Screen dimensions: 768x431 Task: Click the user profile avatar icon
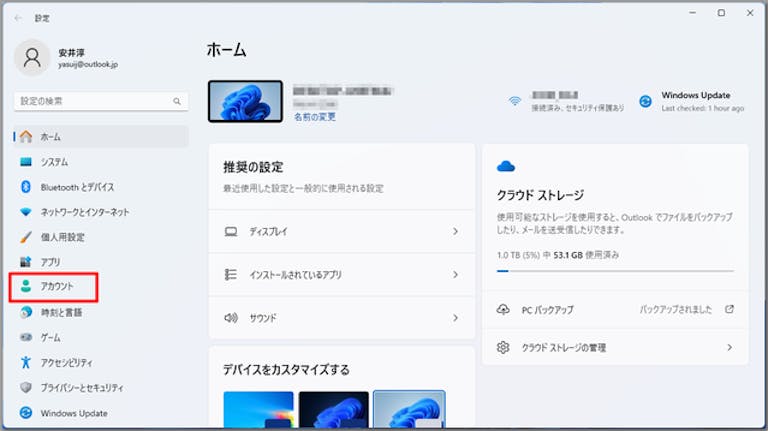[x=32, y=57]
